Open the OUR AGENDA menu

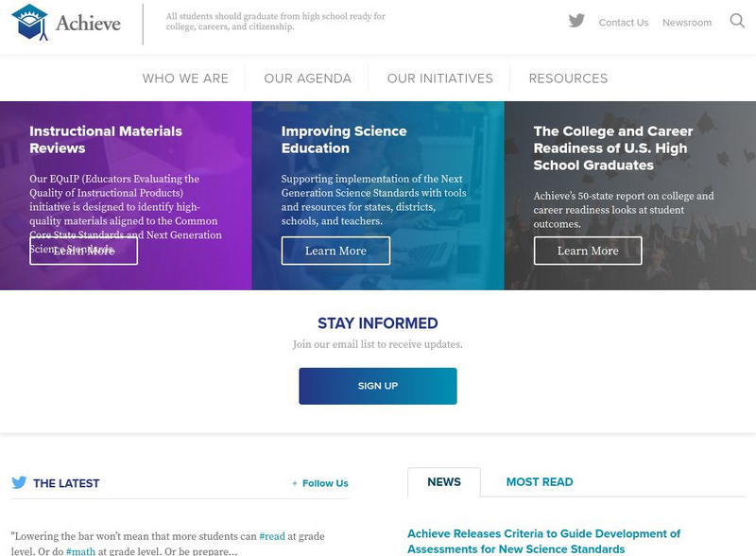[310, 78]
